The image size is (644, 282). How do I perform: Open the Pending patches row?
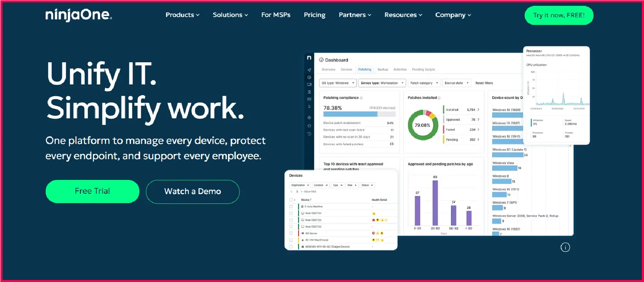(461, 139)
